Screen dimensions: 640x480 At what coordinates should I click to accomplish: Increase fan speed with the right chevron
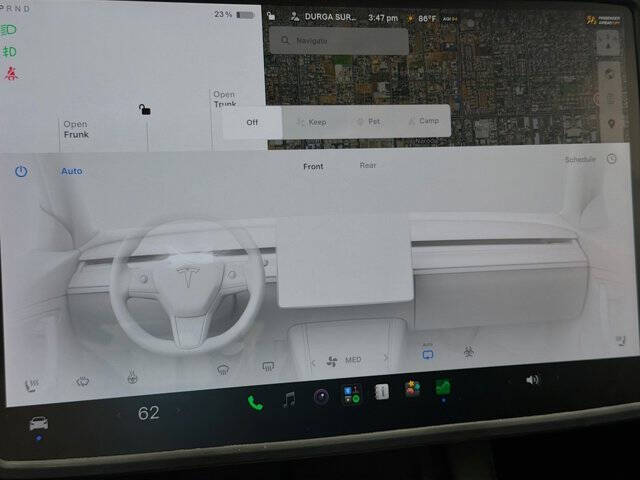[386, 358]
